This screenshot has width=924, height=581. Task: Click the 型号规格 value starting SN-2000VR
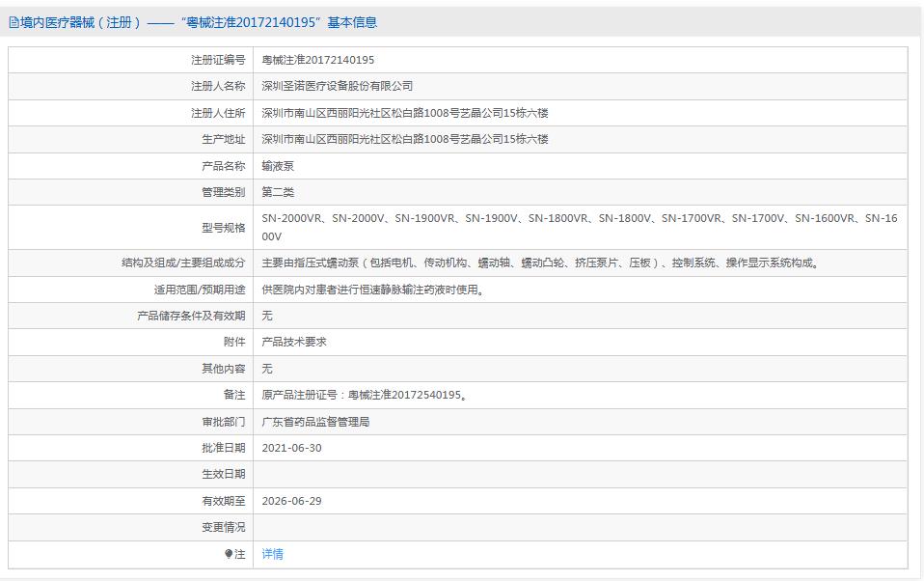click(x=580, y=227)
